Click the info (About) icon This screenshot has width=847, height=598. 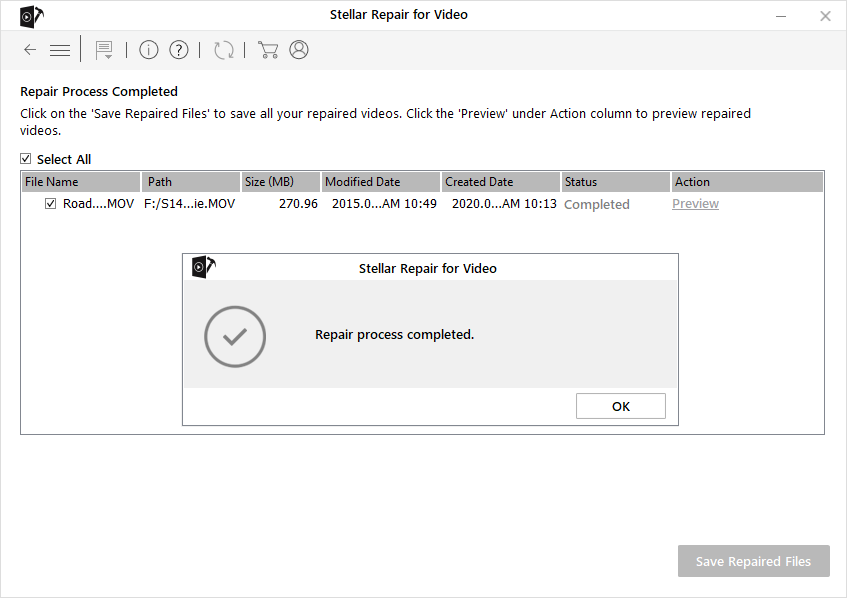tap(149, 50)
